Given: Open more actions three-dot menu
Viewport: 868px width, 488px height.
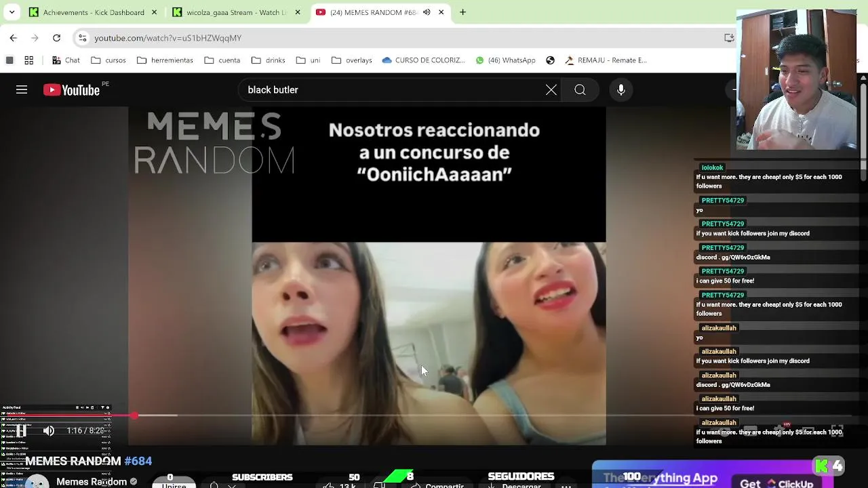Looking at the screenshot, I should pos(566,484).
